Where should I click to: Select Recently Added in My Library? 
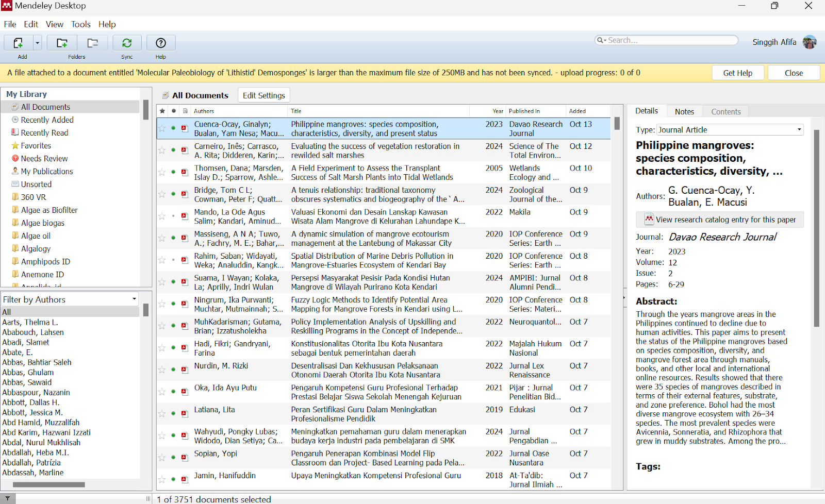coord(47,120)
